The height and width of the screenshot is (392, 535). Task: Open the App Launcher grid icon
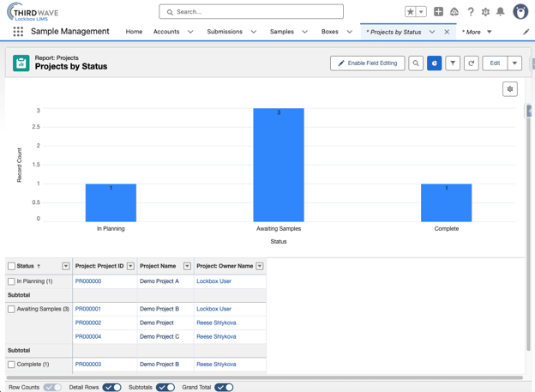18,32
